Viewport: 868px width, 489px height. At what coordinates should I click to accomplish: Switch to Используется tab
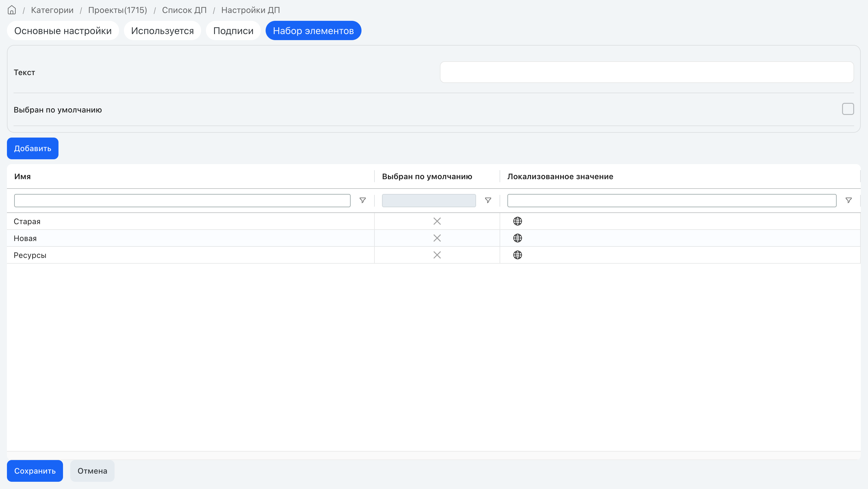click(x=163, y=31)
